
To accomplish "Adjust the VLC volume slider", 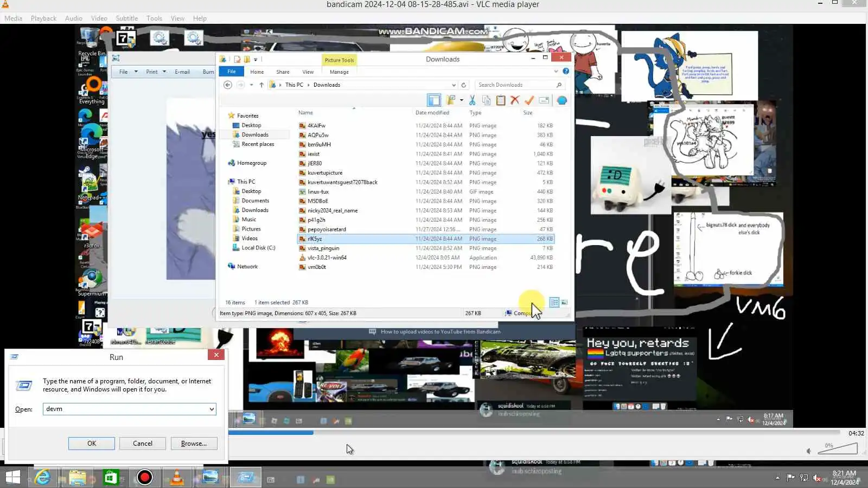I will click(838, 448).
